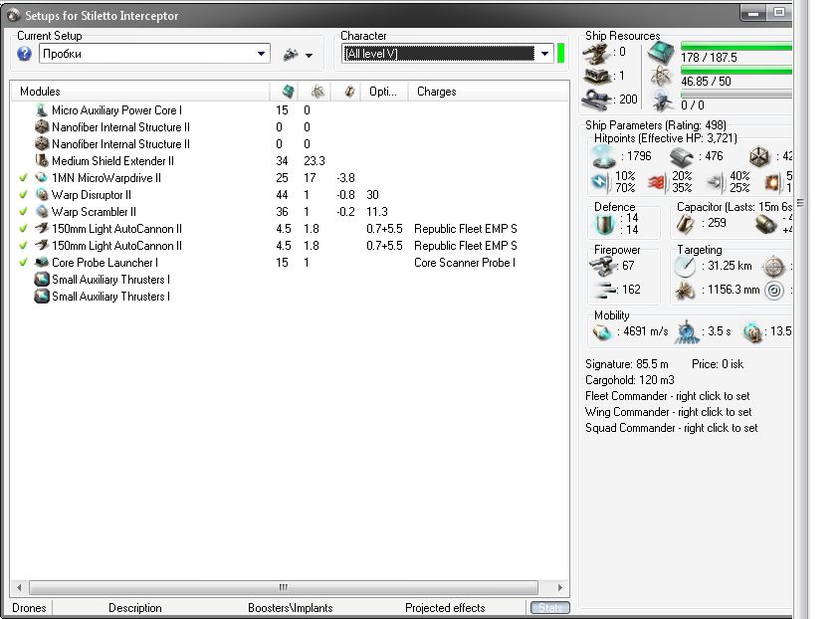Click the Stats button
Screen dimensions: 840x619
click(x=549, y=608)
